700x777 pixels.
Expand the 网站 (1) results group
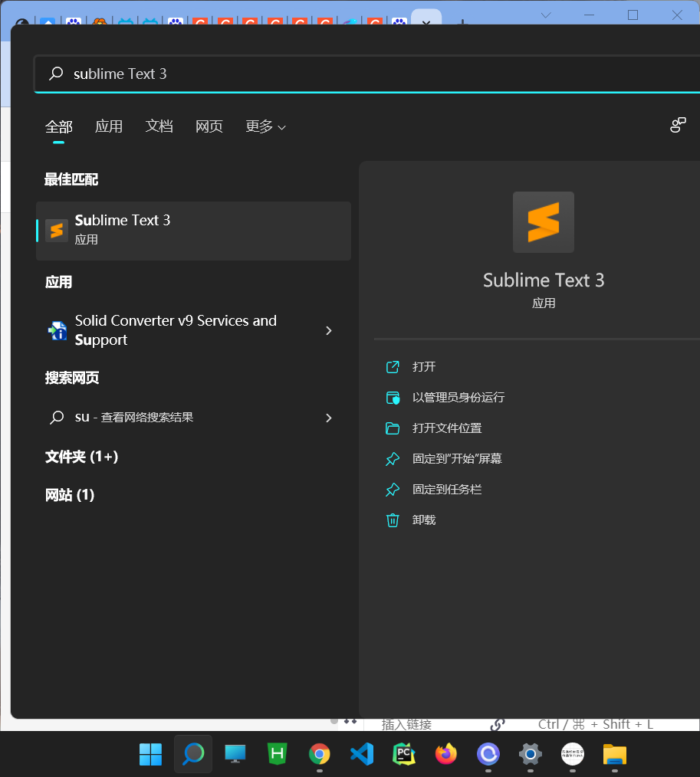[x=70, y=495]
